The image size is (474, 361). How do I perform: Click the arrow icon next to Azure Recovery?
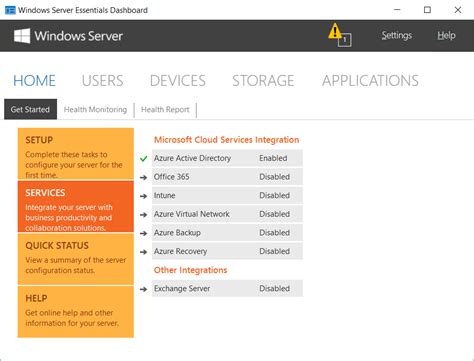[144, 252]
